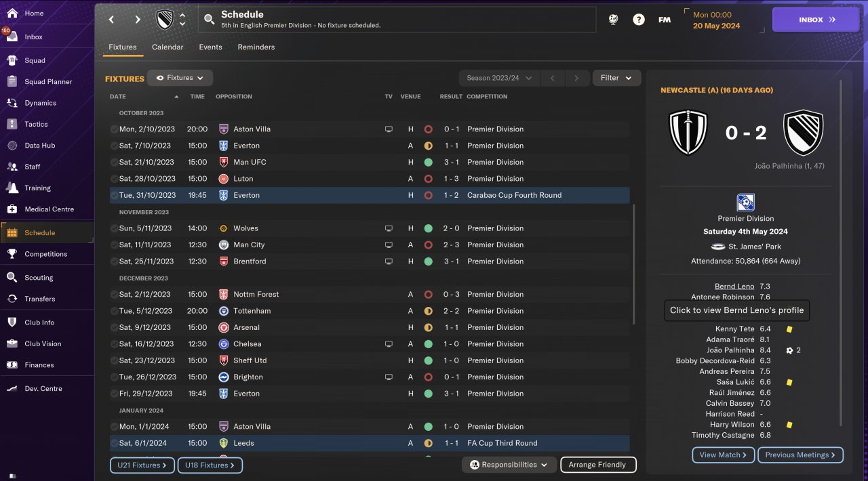This screenshot has height=481, width=868.
Task: Open João Palhinha in ratings list
Action: tap(730, 350)
